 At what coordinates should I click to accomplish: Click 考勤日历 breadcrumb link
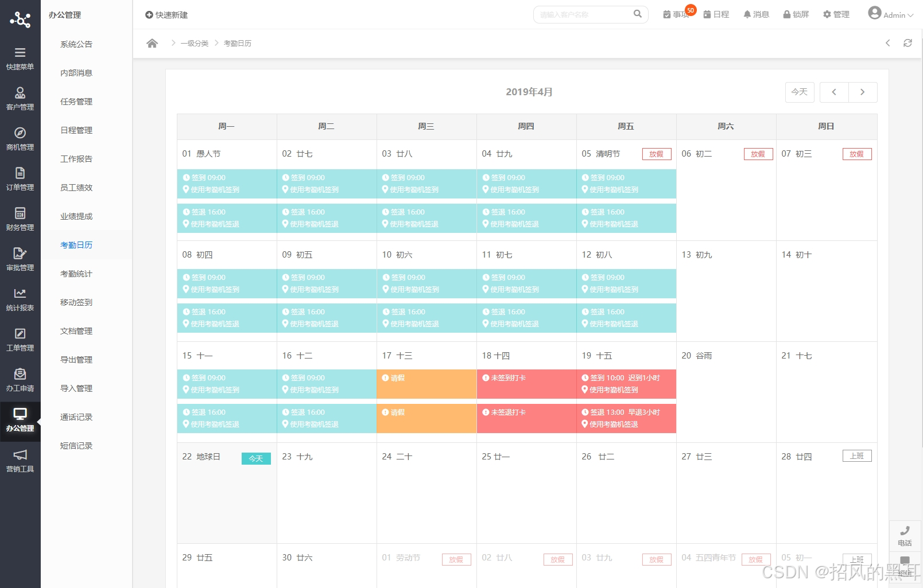(238, 44)
